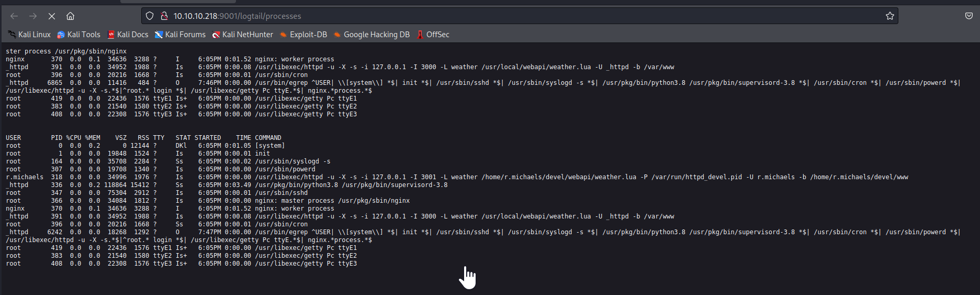Viewport: 980px width, 295px height.
Task: Click the browser back arrow
Action: [14, 16]
